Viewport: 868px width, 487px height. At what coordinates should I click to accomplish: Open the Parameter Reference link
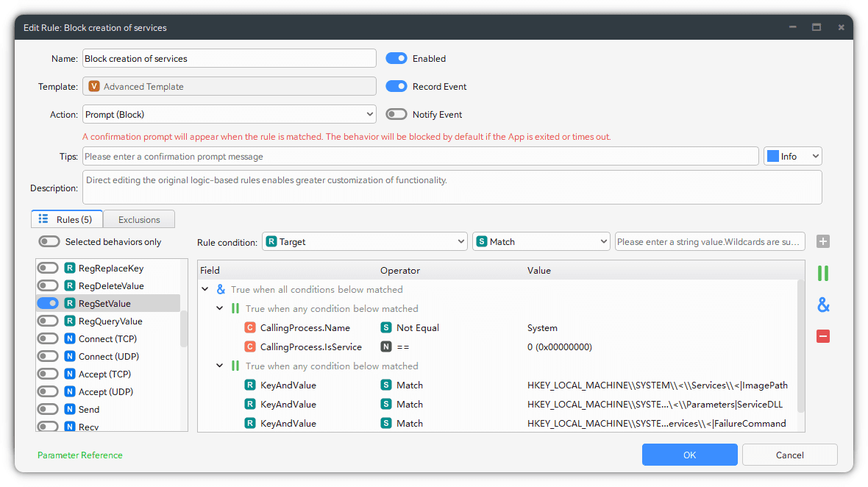(80, 455)
